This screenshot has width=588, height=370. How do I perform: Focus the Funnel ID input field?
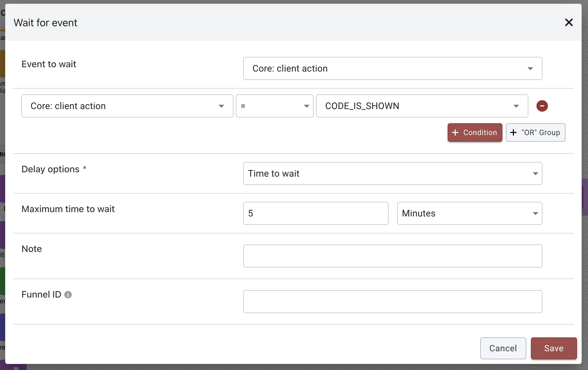392,302
